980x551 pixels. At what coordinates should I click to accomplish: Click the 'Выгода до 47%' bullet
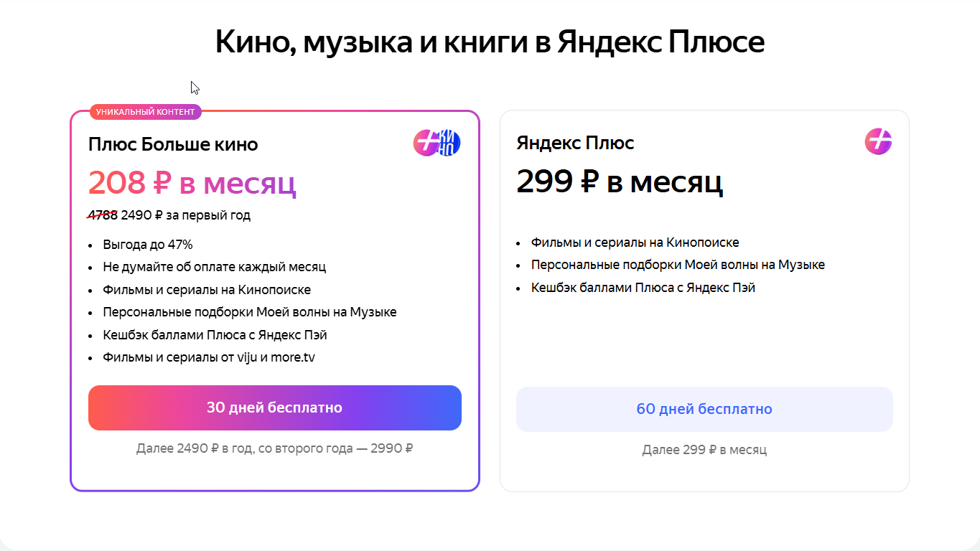[x=147, y=245]
